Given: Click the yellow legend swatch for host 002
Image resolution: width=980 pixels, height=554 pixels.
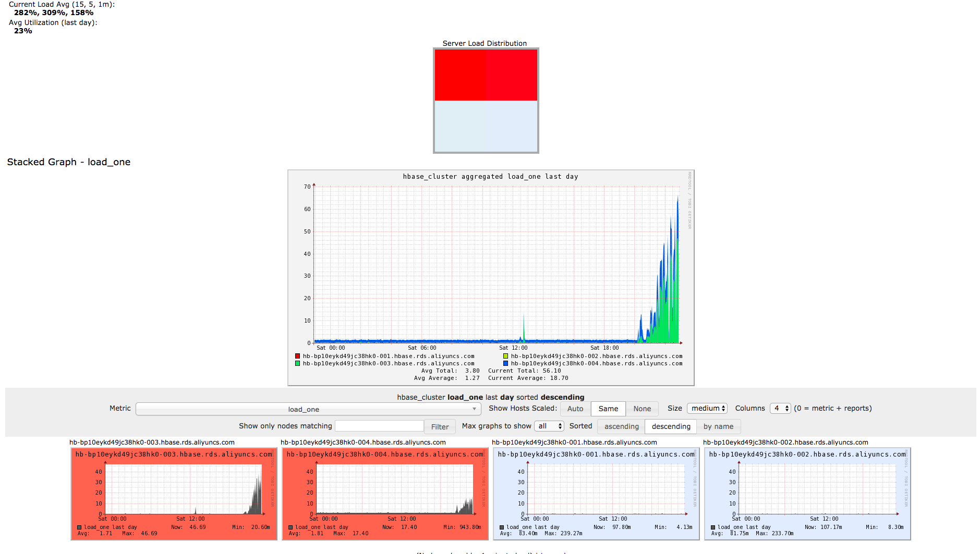Looking at the screenshot, I should [505, 356].
